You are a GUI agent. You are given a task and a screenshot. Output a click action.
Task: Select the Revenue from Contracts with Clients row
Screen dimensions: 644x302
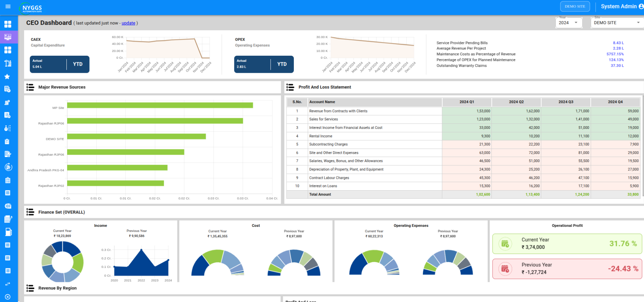click(x=464, y=111)
